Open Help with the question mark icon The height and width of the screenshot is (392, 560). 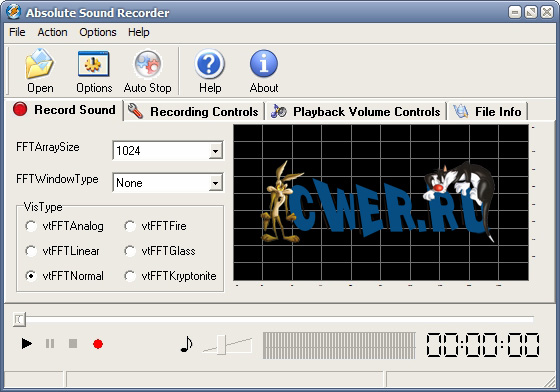pos(210,64)
